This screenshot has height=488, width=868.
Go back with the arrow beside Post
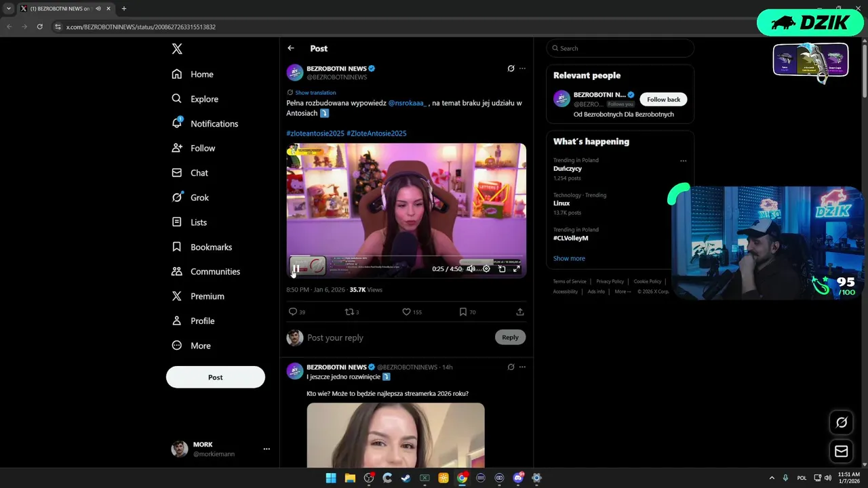[291, 48]
